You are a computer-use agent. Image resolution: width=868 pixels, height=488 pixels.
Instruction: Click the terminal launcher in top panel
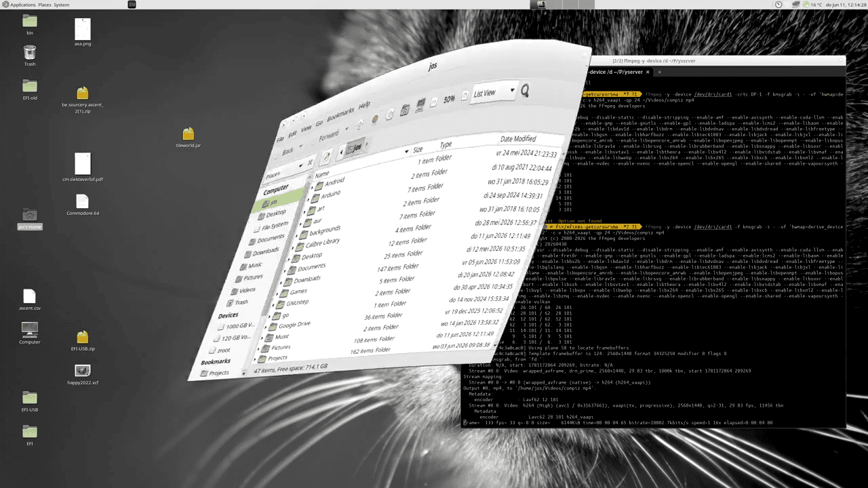tap(132, 5)
